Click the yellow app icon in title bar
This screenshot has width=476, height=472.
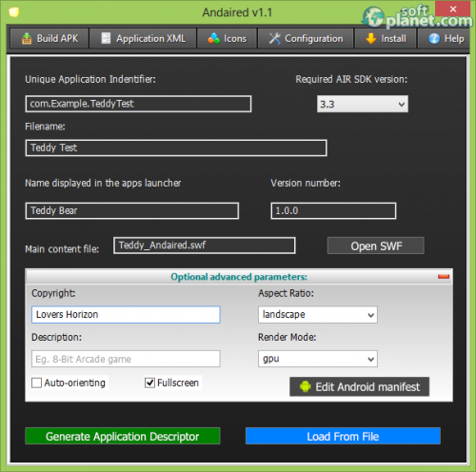13,12
